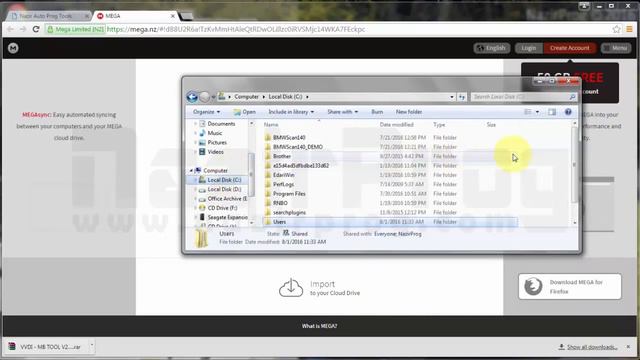Close the downloads bar
640x360 pixels.
coord(628,347)
